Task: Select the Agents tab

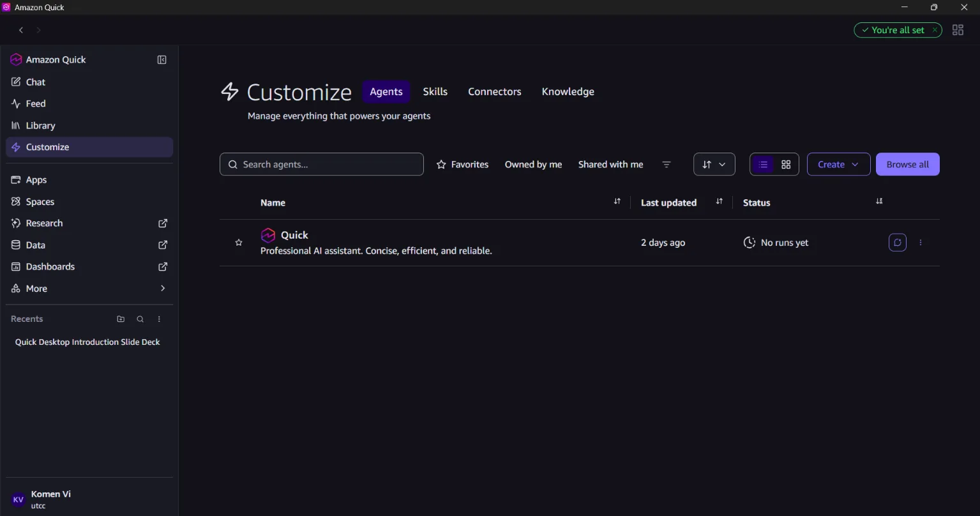Action: coord(386,92)
